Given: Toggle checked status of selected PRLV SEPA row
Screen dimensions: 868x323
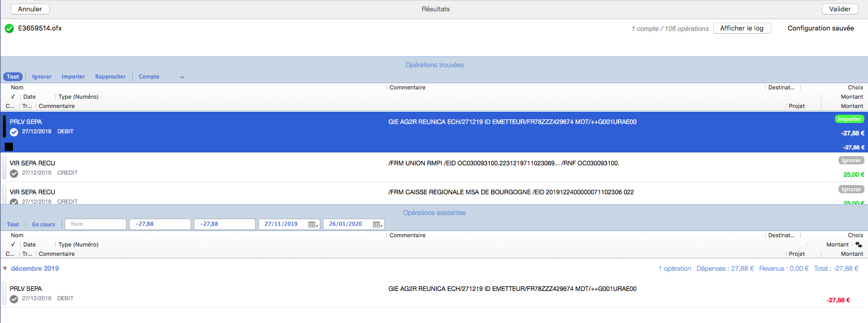Looking at the screenshot, I should [14, 132].
